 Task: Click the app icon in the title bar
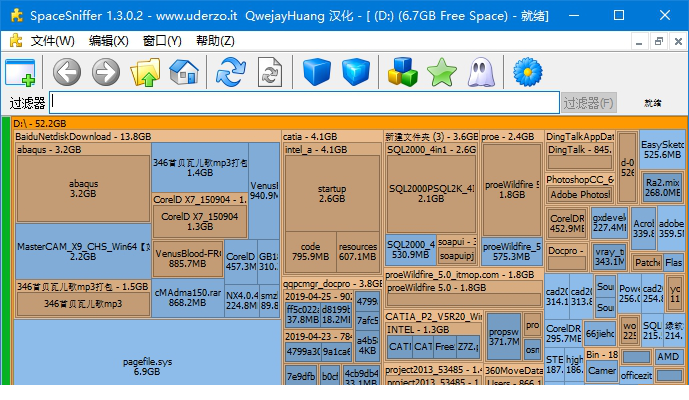(x=17, y=16)
